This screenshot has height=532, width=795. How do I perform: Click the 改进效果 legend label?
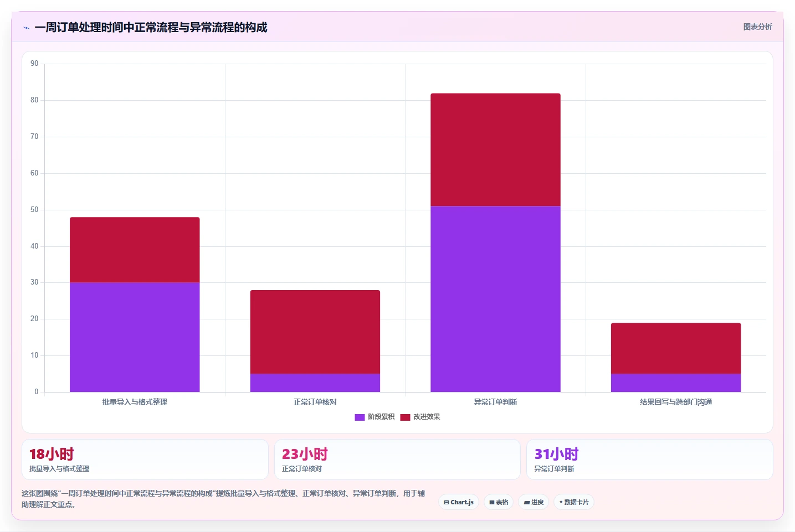(427, 417)
